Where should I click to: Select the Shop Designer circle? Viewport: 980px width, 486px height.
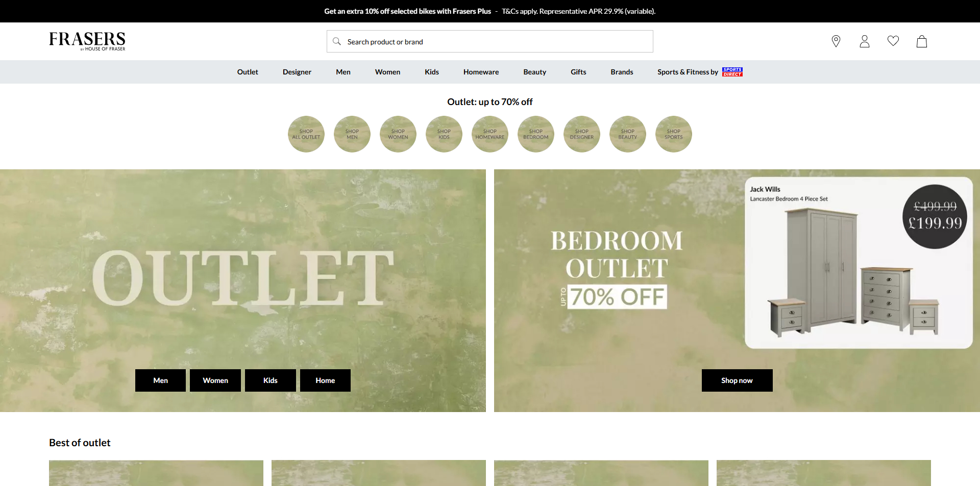pos(582,134)
